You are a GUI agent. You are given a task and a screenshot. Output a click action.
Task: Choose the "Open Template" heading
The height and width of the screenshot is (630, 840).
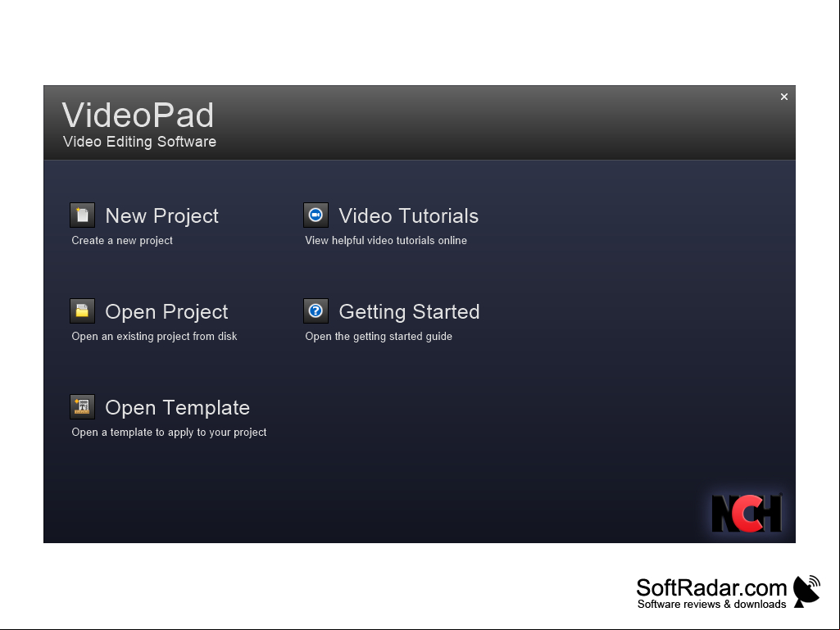177,408
